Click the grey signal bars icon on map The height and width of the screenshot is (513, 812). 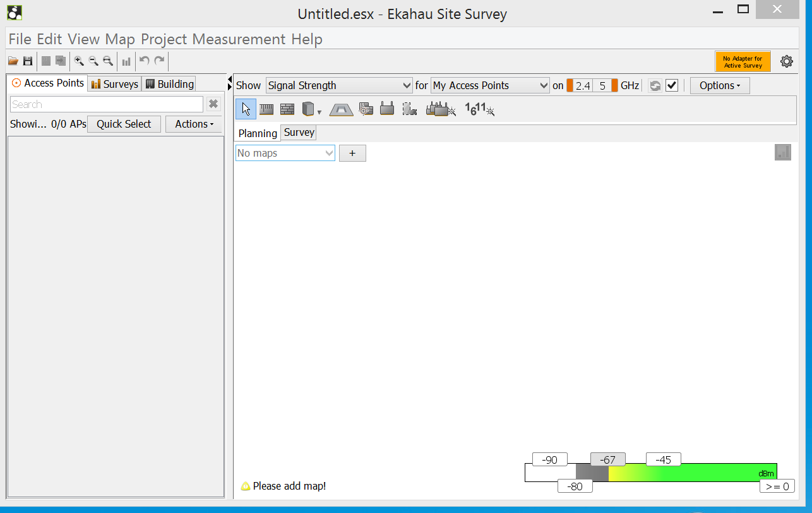point(783,152)
